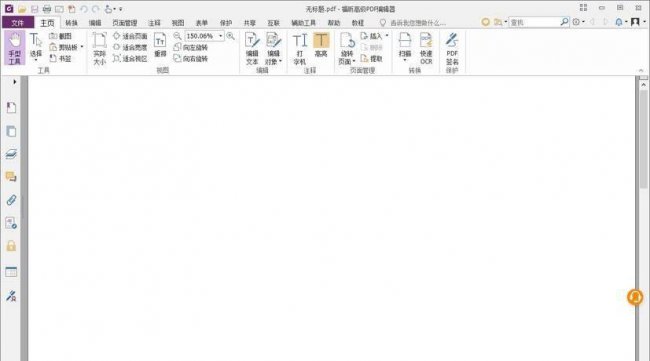Choose Fit Visible (适合视区)

pyautogui.click(x=130, y=58)
